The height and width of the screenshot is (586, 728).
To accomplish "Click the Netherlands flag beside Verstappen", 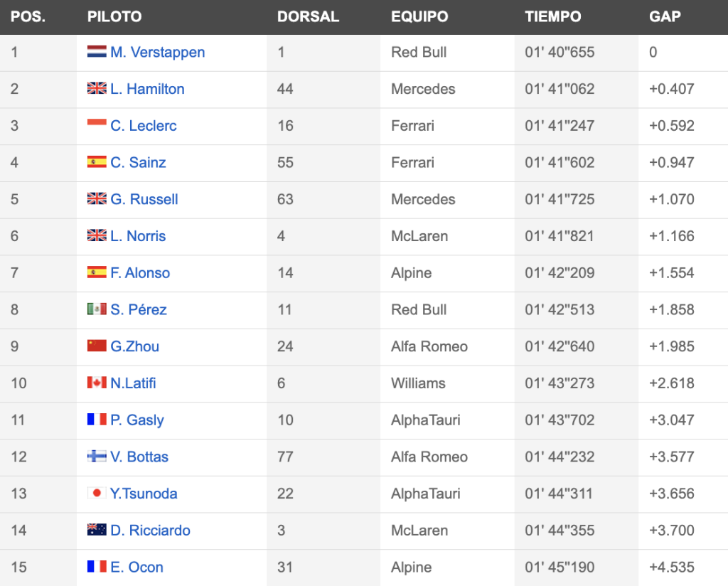I will click(x=97, y=51).
